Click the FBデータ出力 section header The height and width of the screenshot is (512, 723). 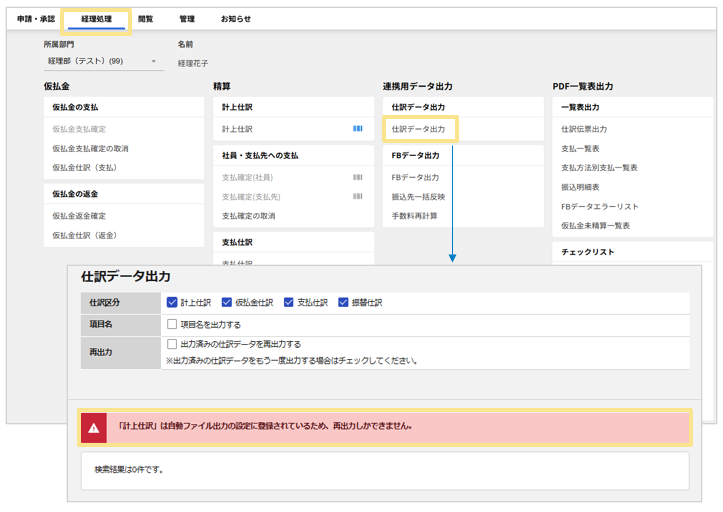point(415,155)
